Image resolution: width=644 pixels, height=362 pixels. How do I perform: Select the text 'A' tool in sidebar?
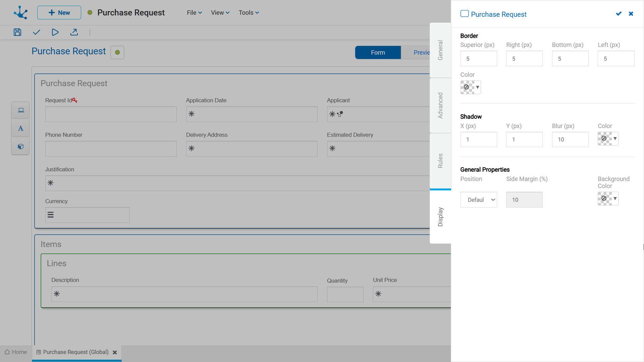pyautogui.click(x=21, y=128)
